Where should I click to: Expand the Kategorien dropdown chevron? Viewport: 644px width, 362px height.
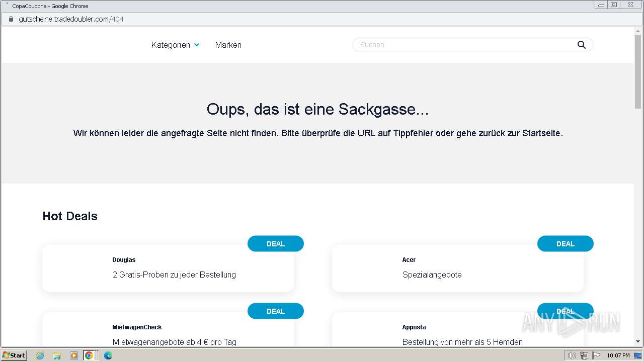click(197, 45)
